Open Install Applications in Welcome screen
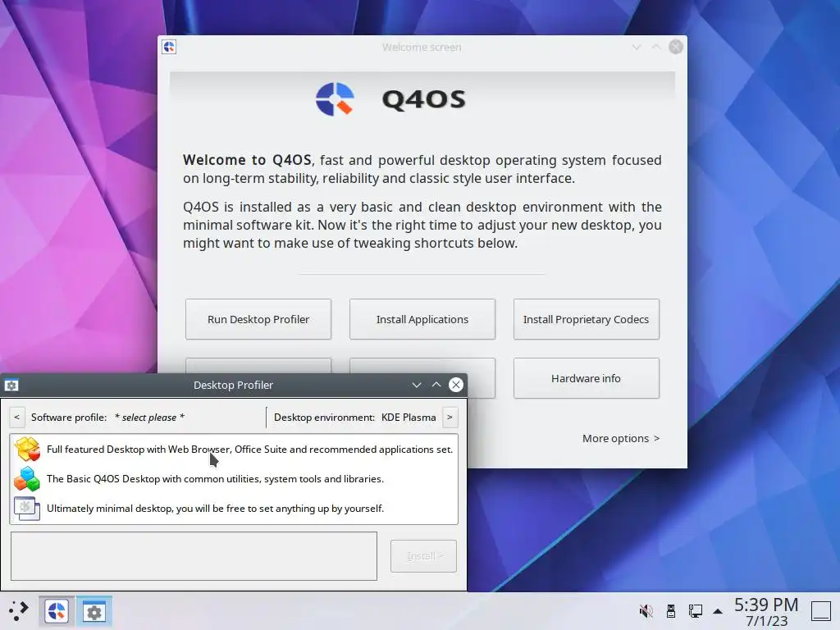 [422, 319]
